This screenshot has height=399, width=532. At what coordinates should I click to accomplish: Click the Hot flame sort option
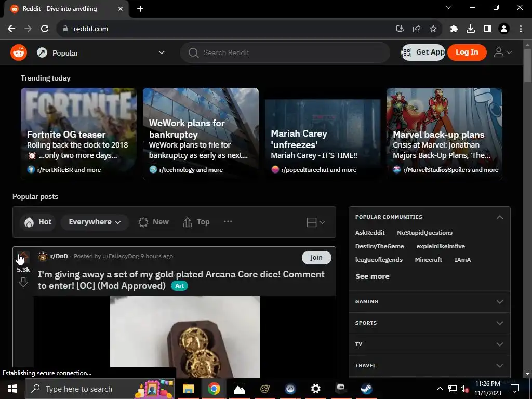tap(38, 222)
